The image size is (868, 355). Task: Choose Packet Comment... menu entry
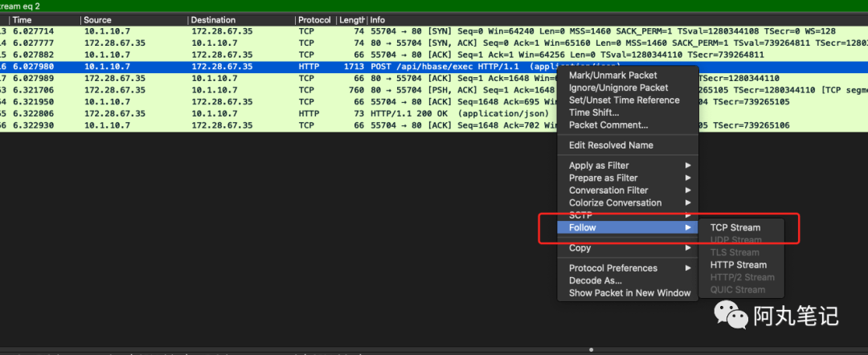coord(608,125)
